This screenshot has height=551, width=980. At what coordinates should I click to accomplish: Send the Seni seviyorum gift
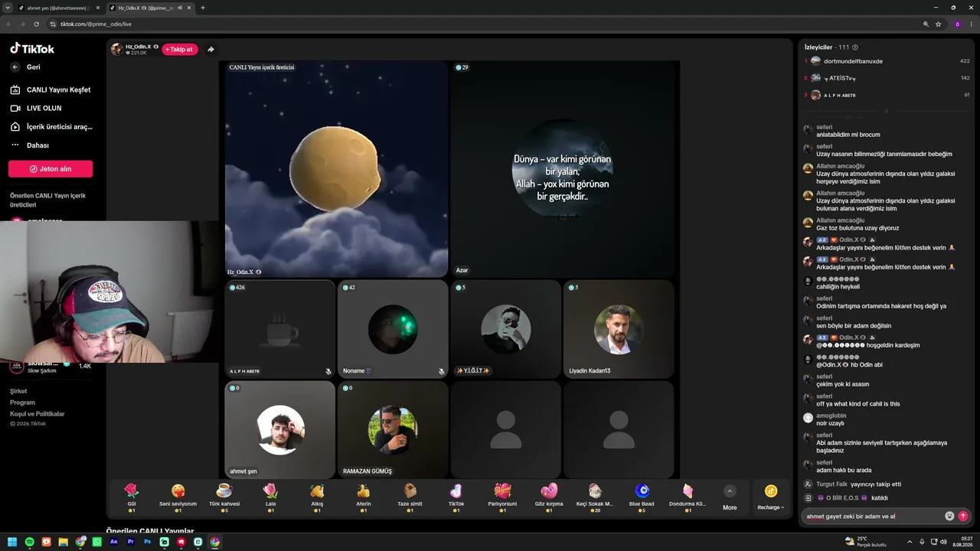pos(178,497)
